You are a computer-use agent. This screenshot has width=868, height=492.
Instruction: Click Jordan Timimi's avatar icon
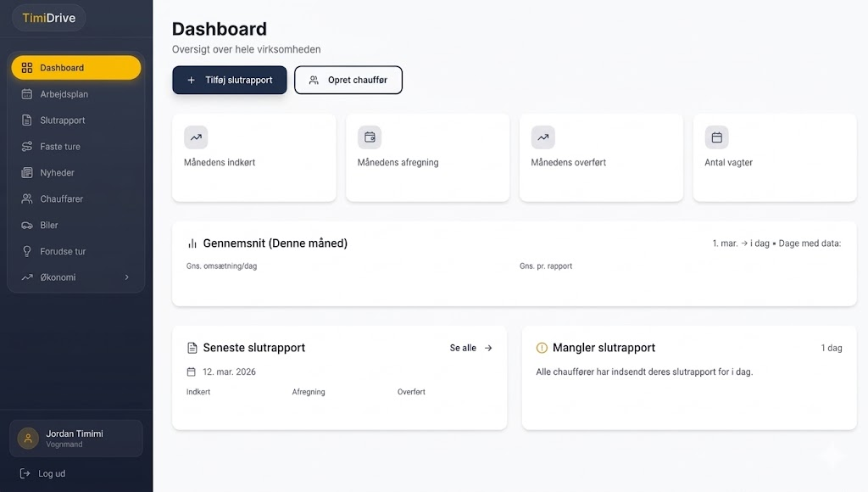[28, 439]
